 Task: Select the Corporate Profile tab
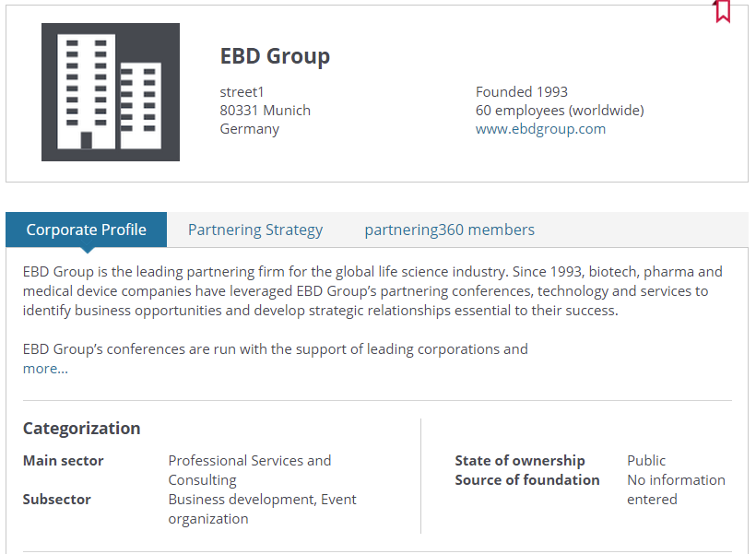(87, 230)
